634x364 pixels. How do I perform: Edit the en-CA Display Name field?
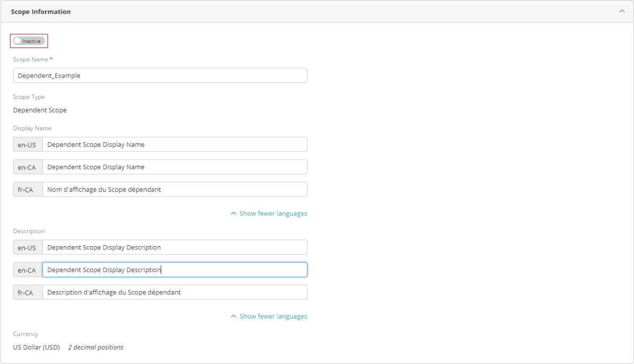pos(175,167)
